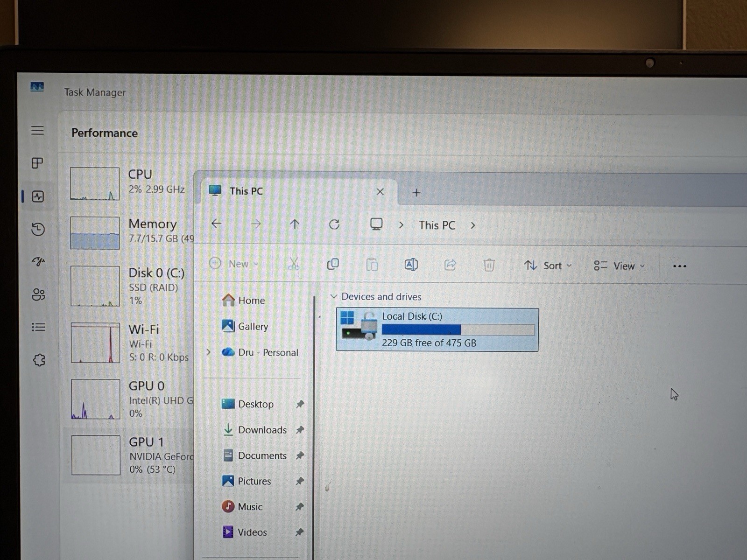747x560 pixels.
Task: Add a new File Explorer tab
Action: tap(416, 192)
